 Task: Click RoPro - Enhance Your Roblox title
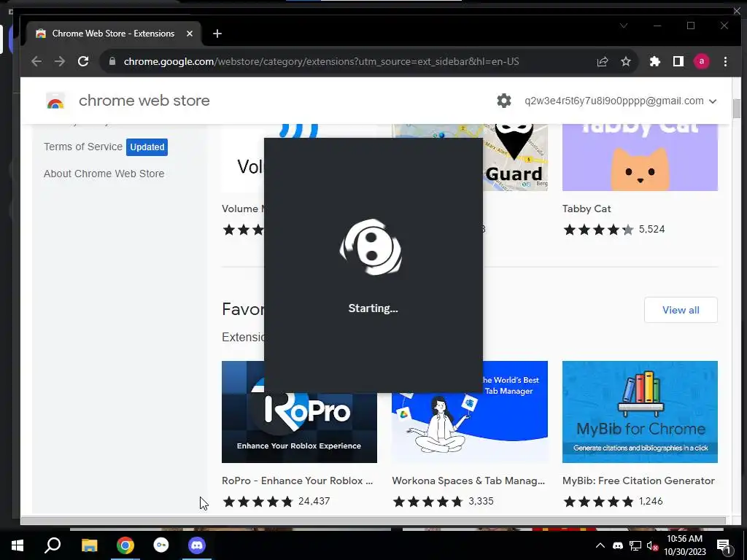[x=298, y=481]
